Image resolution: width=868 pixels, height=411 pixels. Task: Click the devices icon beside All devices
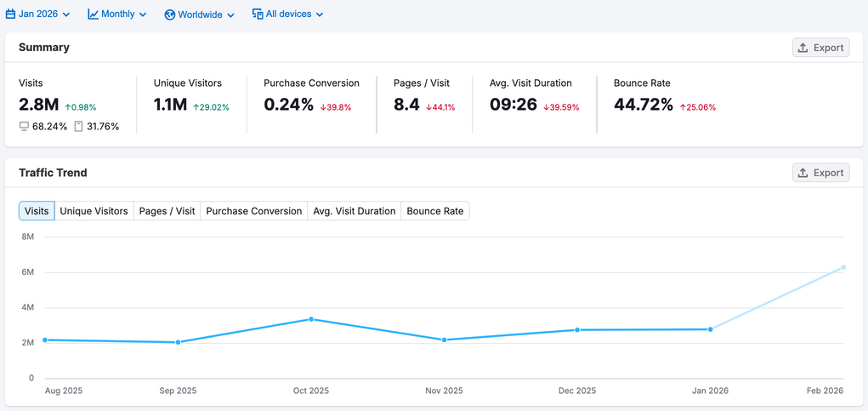258,14
